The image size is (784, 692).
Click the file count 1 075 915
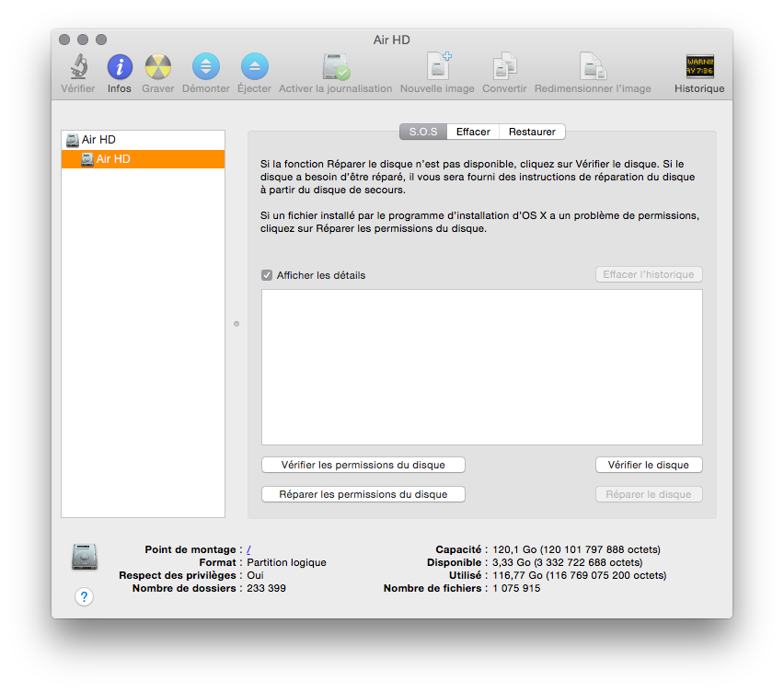(x=516, y=589)
